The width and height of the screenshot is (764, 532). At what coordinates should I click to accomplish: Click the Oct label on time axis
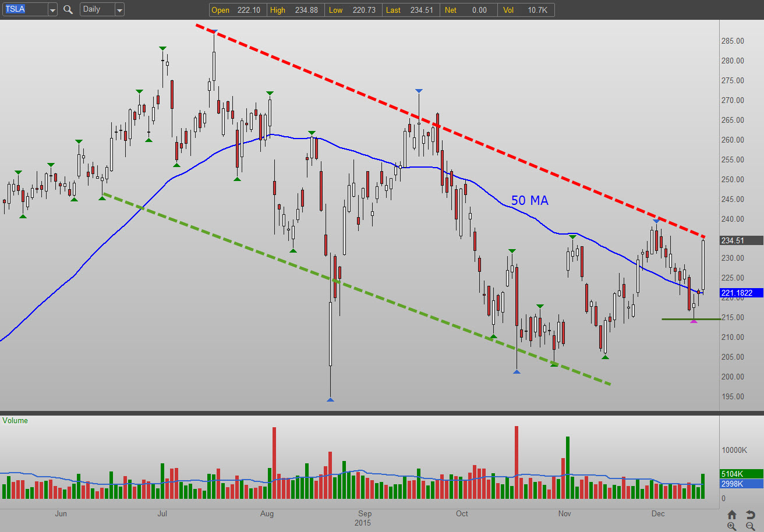point(462,514)
